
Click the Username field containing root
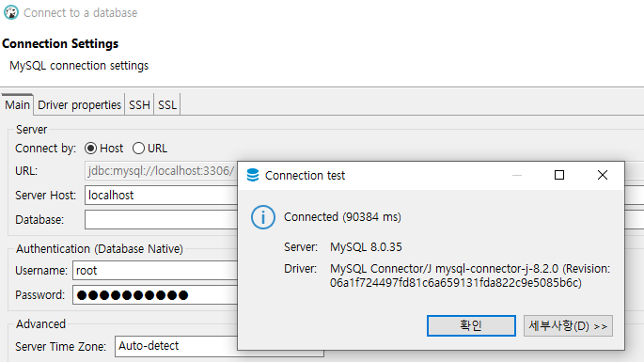point(155,271)
